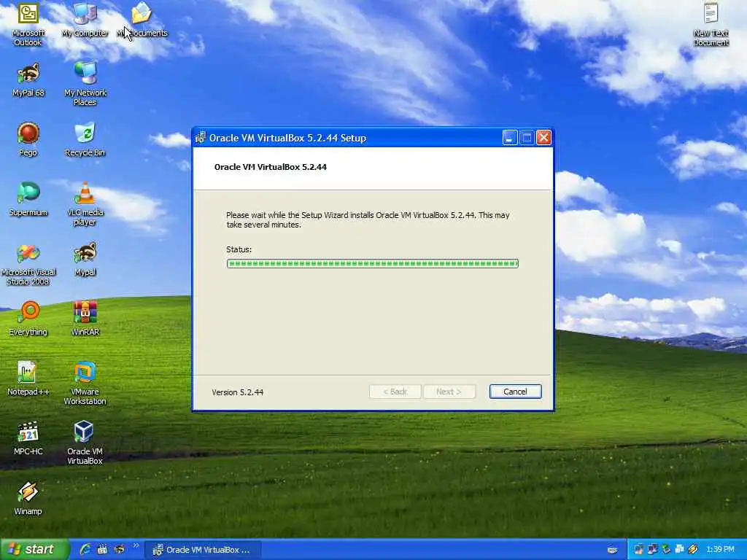747x560 pixels.
Task: Click the Winamp lightning tray icon
Action: [x=693, y=550]
